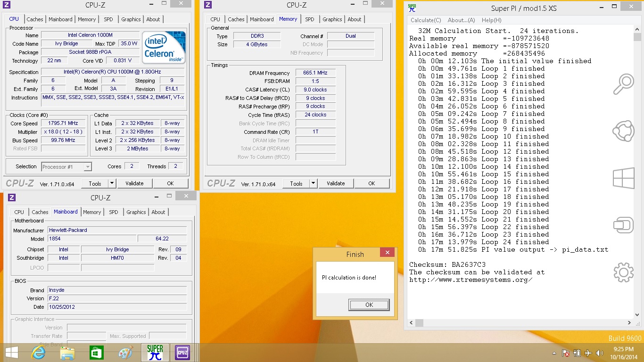
Task: Click Validate in Memory window
Action: pos(336,183)
